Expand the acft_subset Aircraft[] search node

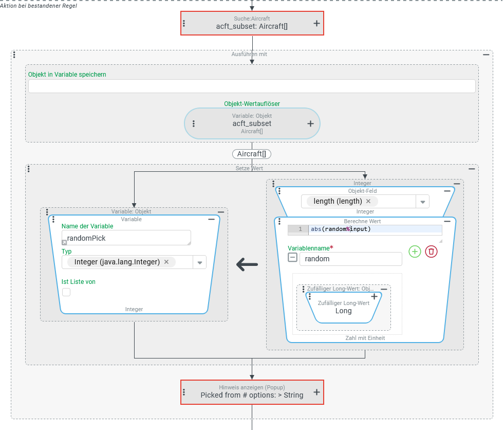tap(316, 23)
